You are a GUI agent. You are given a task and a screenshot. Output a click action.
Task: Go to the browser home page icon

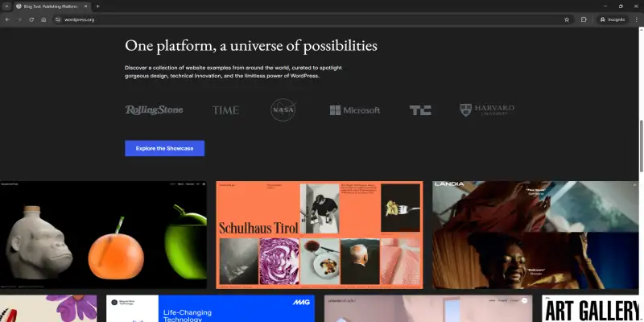tap(43, 19)
